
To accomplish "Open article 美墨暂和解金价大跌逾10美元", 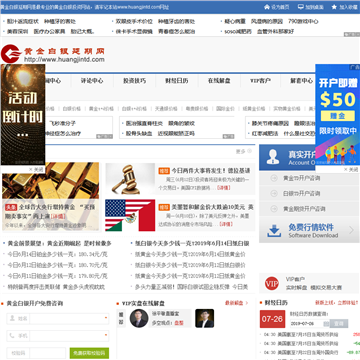I will (212, 207).
